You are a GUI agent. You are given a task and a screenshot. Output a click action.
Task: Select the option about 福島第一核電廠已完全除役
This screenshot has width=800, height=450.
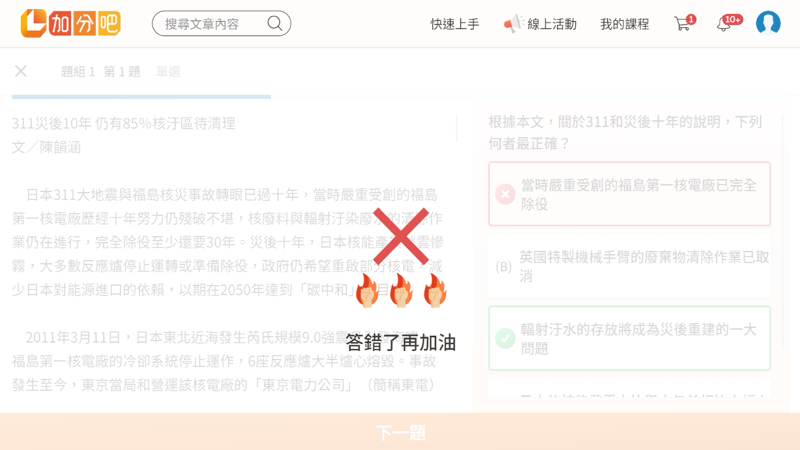pyautogui.click(x=629, y=194)
